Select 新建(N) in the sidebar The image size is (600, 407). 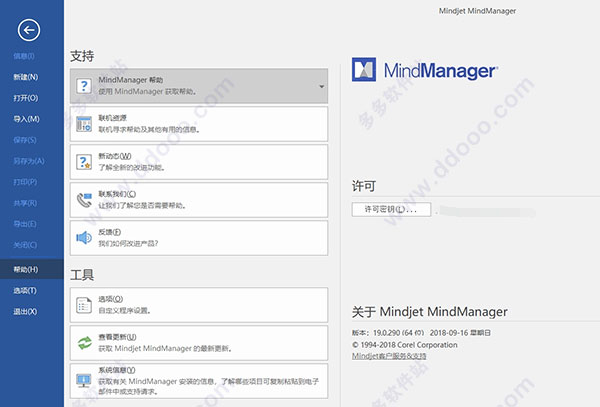point(26,77)
